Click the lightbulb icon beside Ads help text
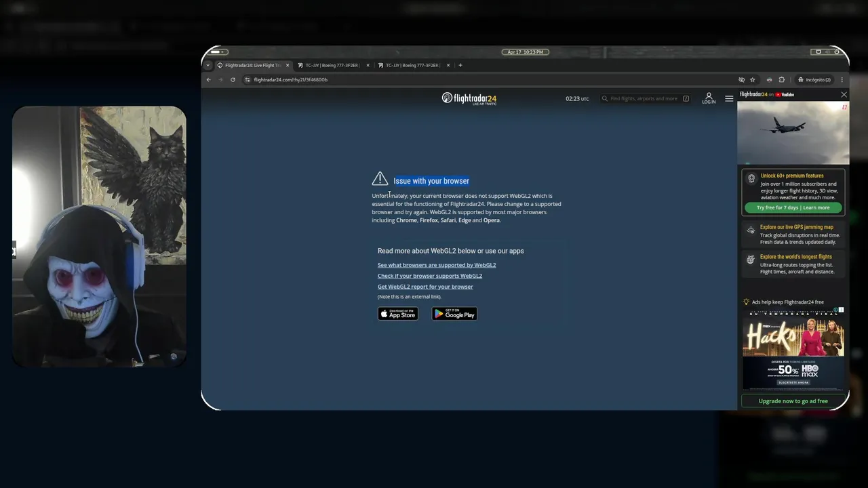This screenshot has height=488, width=868. tap(746, 302)
